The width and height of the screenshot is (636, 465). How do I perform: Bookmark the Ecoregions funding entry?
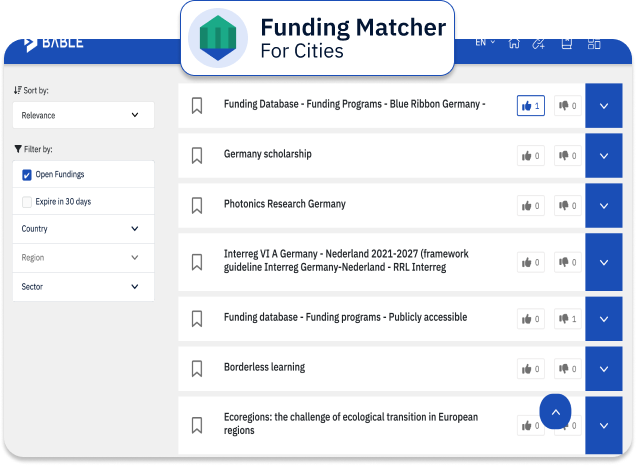click(197, 425)
